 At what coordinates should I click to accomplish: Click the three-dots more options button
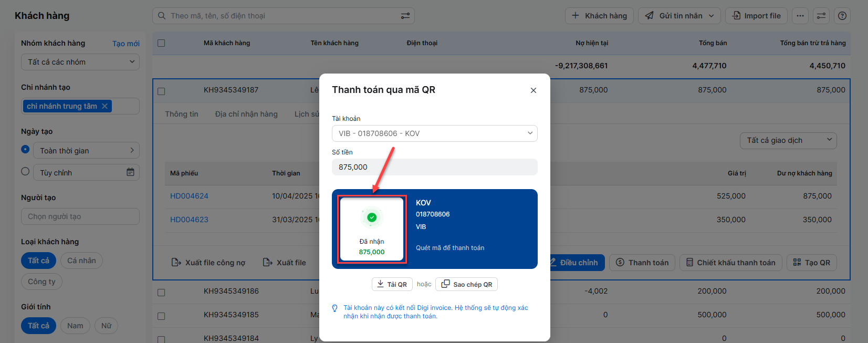pyautogui.click(x=800, y=16)
